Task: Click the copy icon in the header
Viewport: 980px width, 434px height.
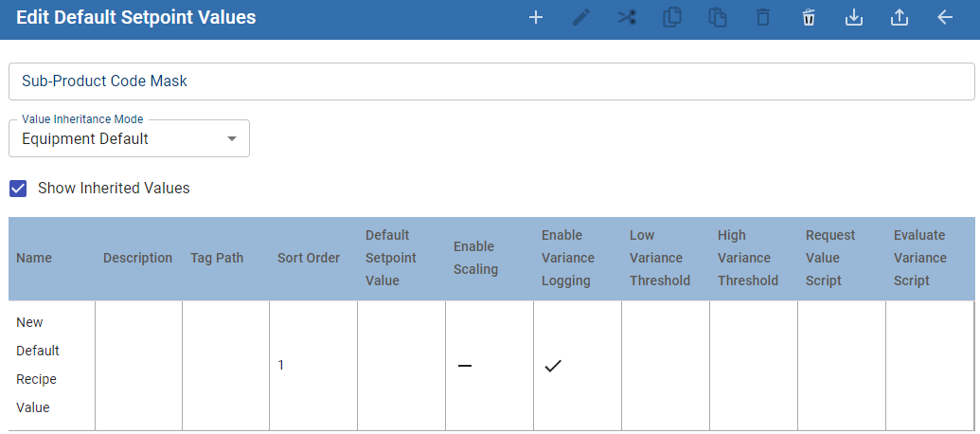Action: 672,18
